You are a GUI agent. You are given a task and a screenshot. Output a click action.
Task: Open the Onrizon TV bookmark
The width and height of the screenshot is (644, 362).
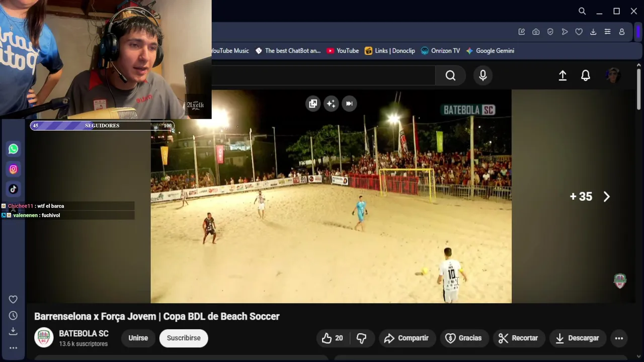440,51
